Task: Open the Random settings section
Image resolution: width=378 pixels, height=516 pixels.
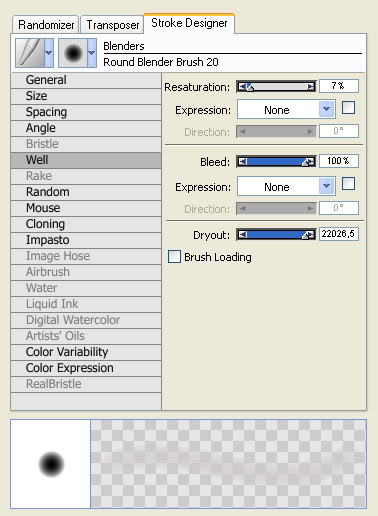Action: pyautogui.click(x=86, y=192)
